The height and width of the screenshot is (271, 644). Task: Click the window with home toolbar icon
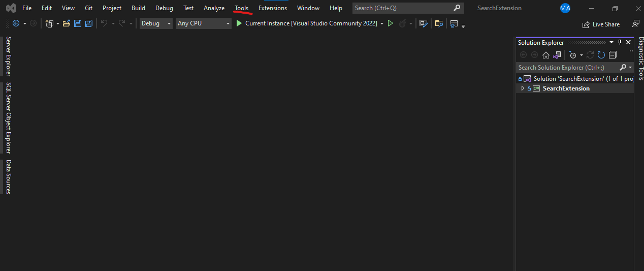click(454, 23)
